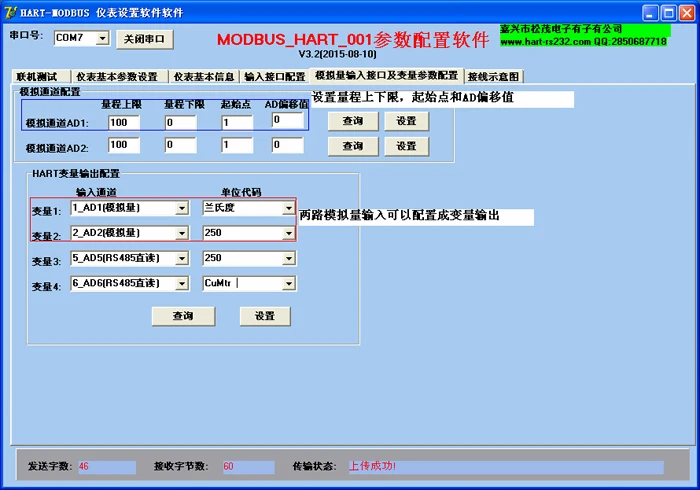The width and height of the screenshot is (700, 490).
Task: Click the 传输状态 上传成功 status text
Action: click(x=372, y=466)
